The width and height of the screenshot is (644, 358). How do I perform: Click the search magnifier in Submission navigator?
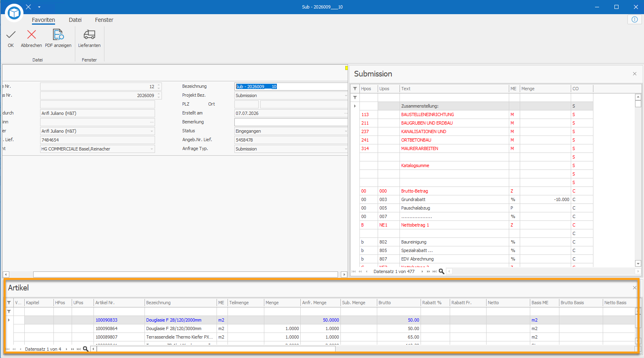pyautogui.click(x=442, y=271)
